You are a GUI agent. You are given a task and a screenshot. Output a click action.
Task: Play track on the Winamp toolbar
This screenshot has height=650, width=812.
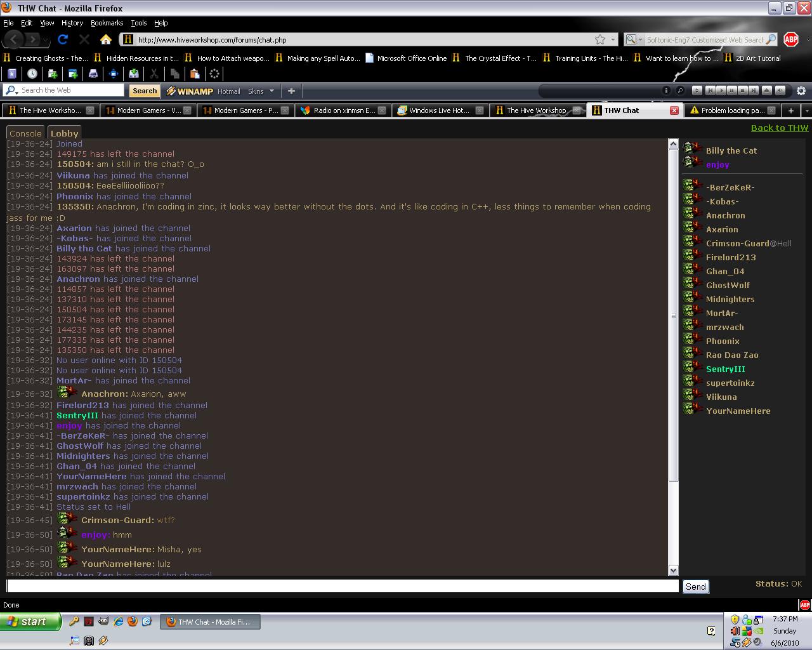pyautogui.click(x=721, y=90)
